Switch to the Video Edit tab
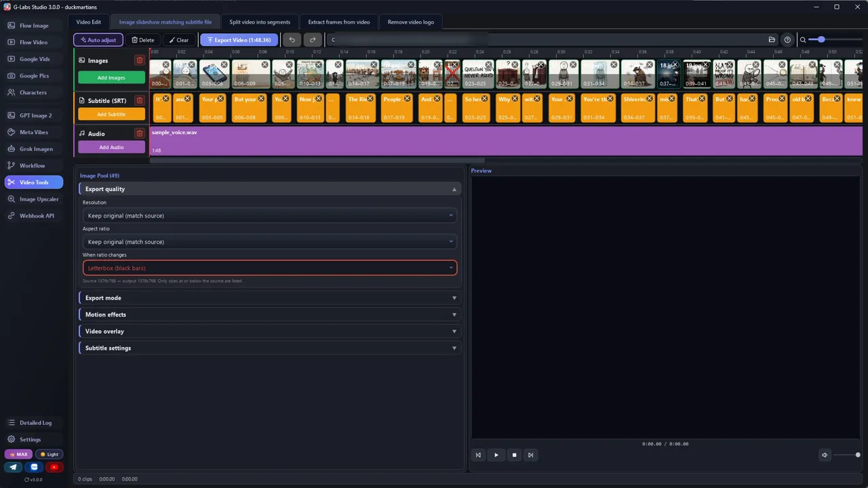The width and height of the screenshot is (868, 488). click(x=89, y=22)
